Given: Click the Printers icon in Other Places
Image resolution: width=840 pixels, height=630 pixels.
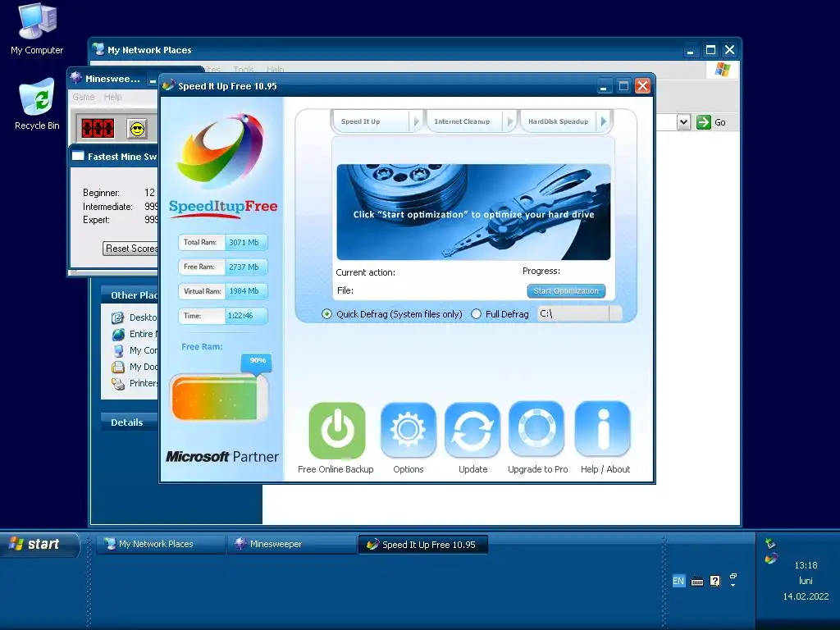Looking at the screenshot, I should [118, 384].
